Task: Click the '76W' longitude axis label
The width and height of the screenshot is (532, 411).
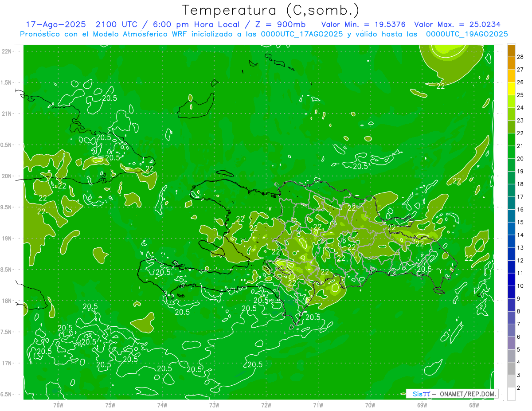Action: point(58,404)
